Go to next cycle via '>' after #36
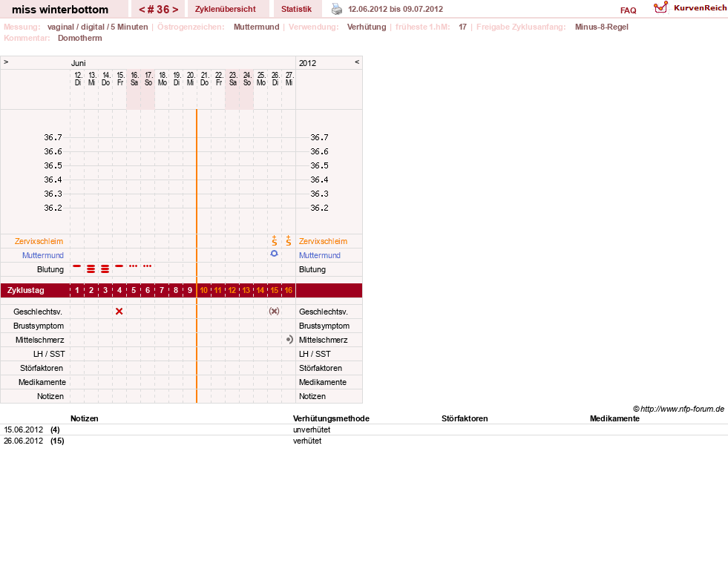This screenshot has height=566, width=728. (175, 10)
